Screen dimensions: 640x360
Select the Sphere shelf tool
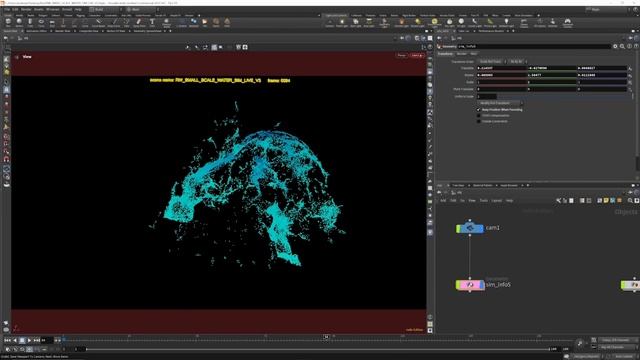[x=19, y=22]
